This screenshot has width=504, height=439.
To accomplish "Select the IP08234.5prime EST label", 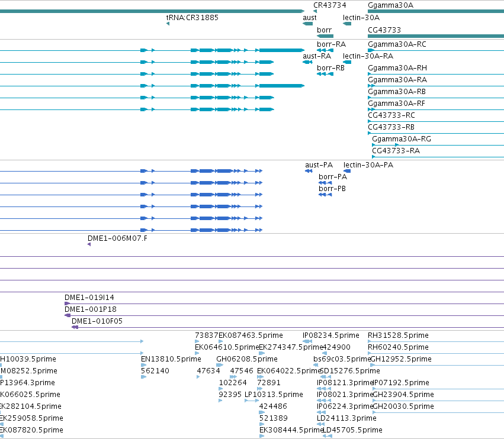I will click(330, 335).
